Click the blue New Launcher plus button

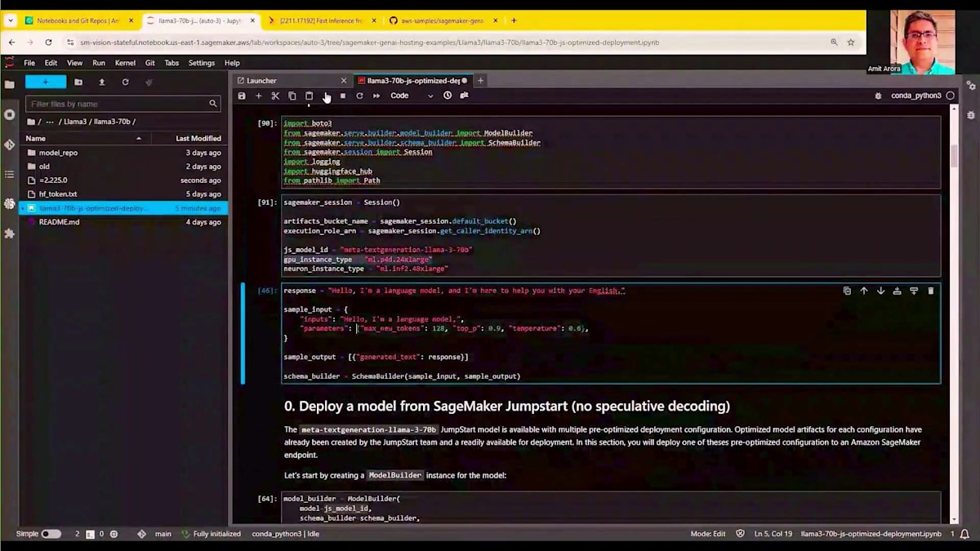click(46, 82)
